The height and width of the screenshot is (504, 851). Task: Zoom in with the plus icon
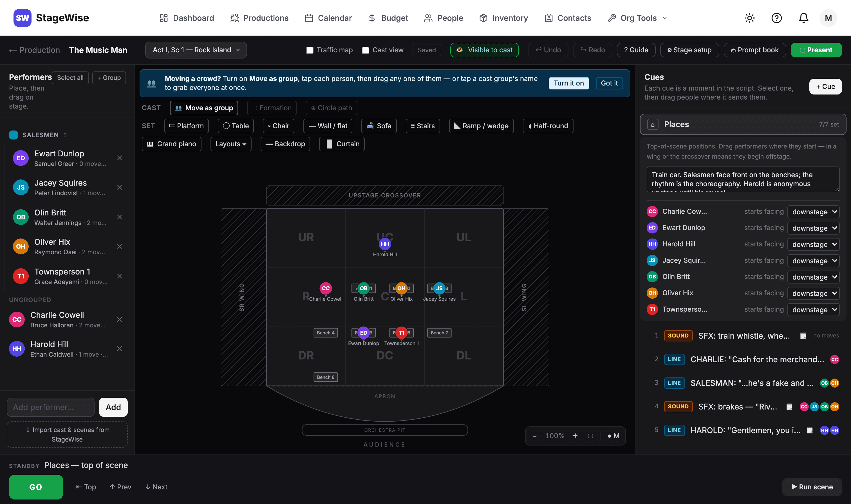point(575,436)
